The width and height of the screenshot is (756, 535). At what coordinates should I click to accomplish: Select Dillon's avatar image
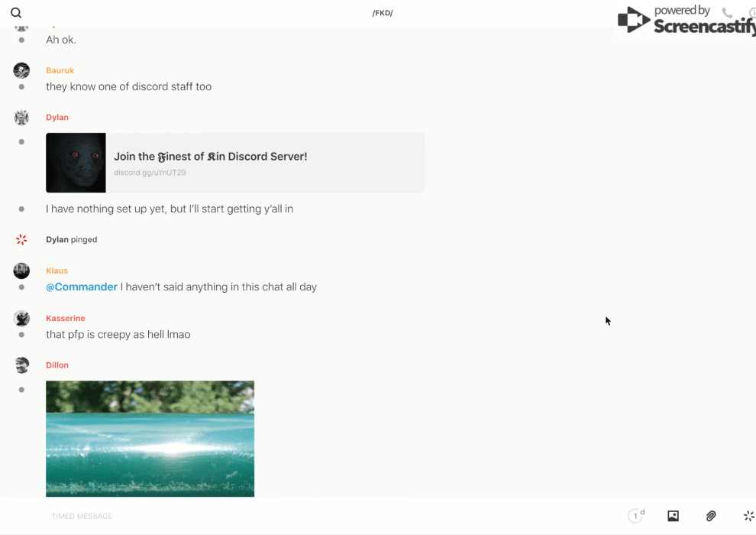point(21,365)
